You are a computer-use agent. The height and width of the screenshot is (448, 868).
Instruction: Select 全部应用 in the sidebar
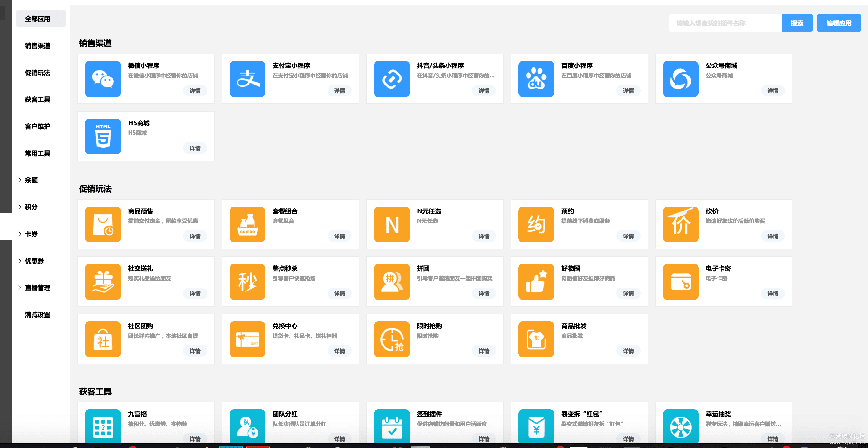click(x=41, y=19)
